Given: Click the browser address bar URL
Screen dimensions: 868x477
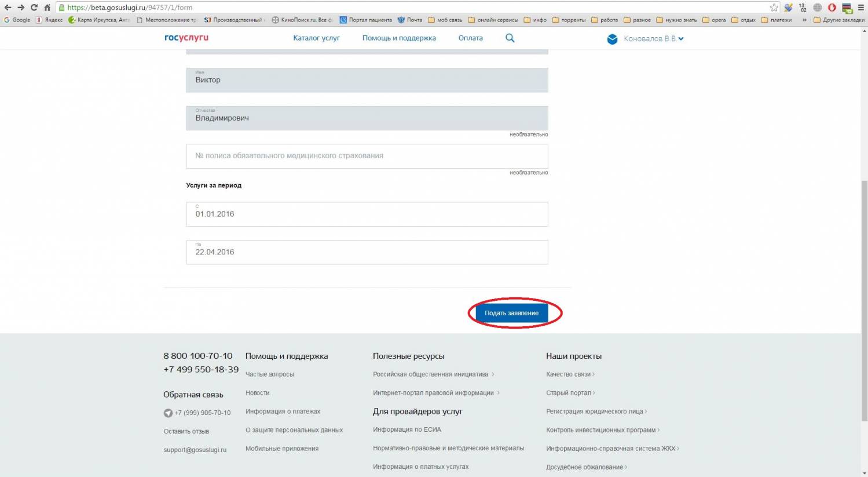Looking at the screenshot, I should (x=130, y=8).
